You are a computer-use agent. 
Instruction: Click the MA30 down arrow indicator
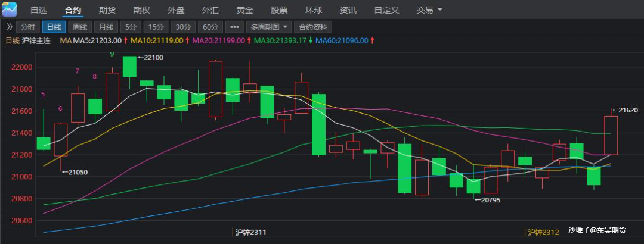click(310, 40)
